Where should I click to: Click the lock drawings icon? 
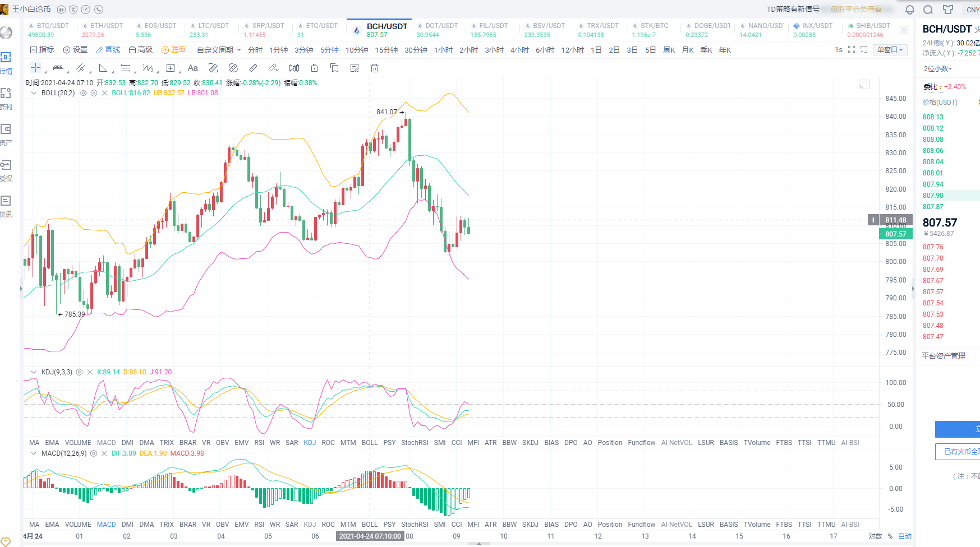tap(314, 68)
